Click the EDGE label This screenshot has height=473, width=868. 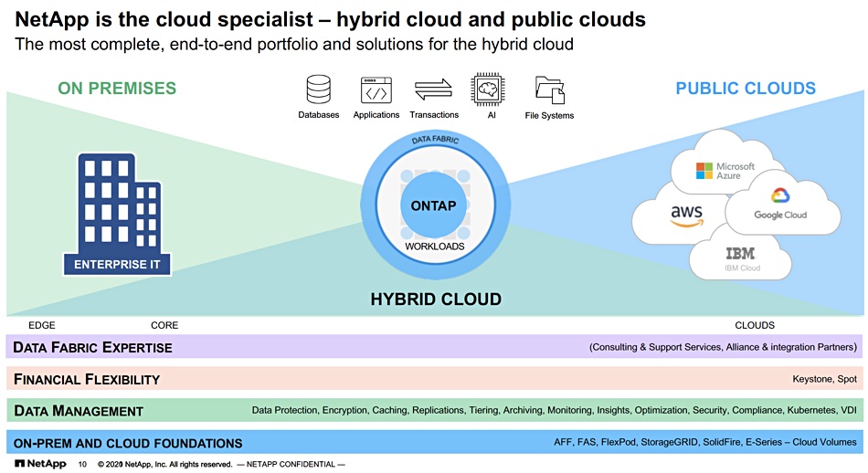[41, 325]
